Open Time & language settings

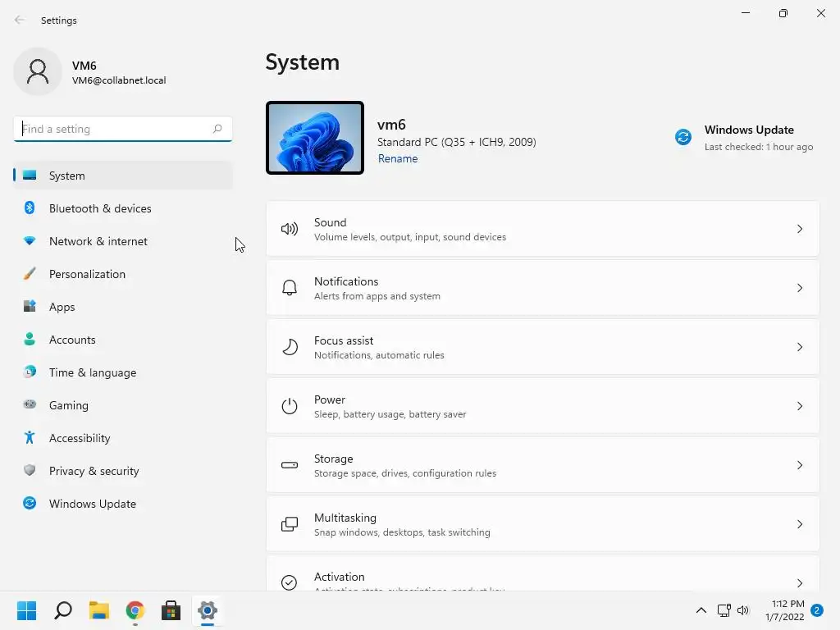pyautogui.click(x=123, y=372)
